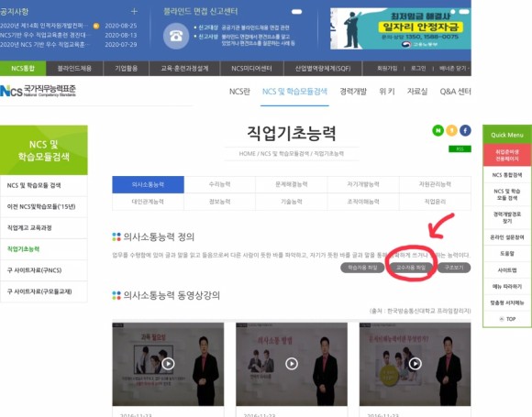532x417 pixels.
Task: Open 도움말 in Quick Menu
Action: pyautogui.click(x=507, y=254)
